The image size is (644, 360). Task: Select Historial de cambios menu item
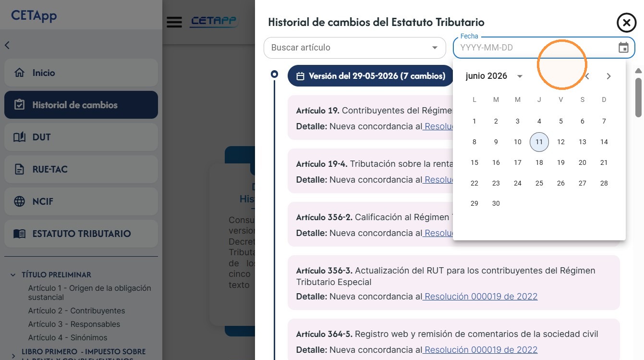pos(81,105)
